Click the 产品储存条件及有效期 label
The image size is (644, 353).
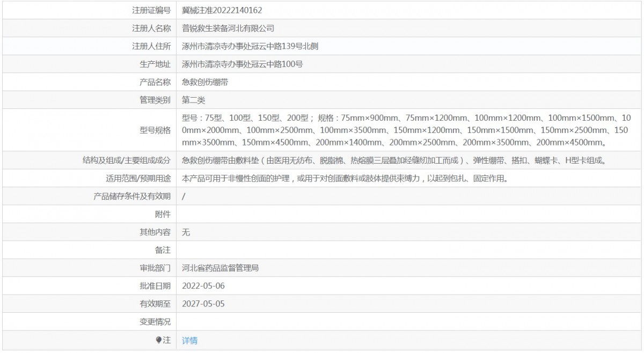click(132, 196)
